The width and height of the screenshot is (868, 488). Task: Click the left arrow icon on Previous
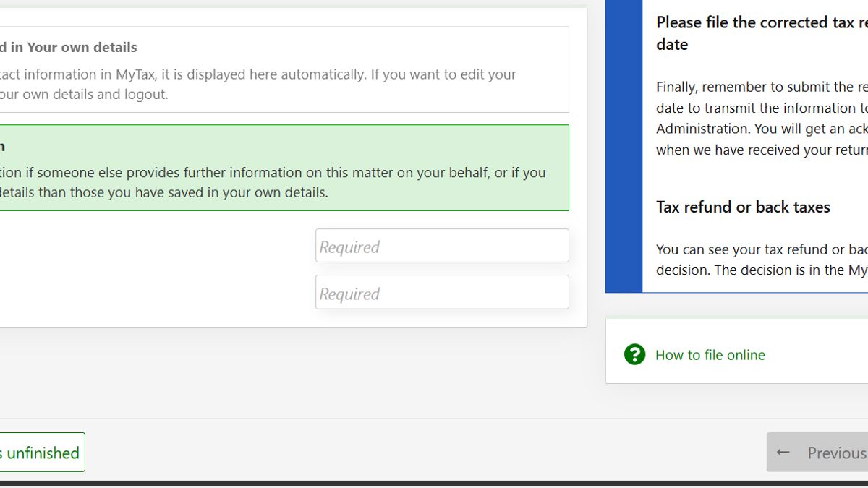click(783, 453)
